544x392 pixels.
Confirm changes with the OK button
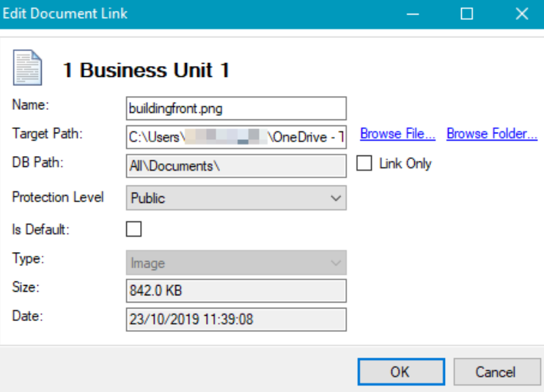click(400, 371)
